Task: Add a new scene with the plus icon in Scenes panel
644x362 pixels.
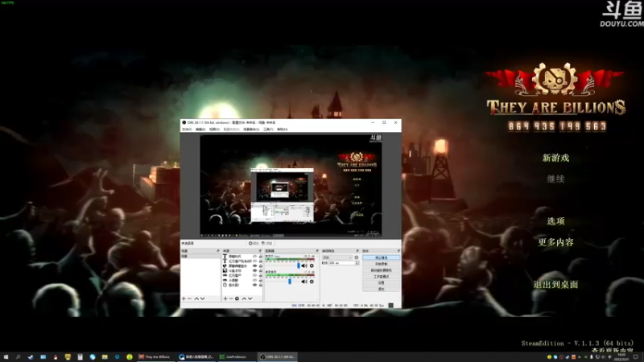Action: (x=184, y=298)
